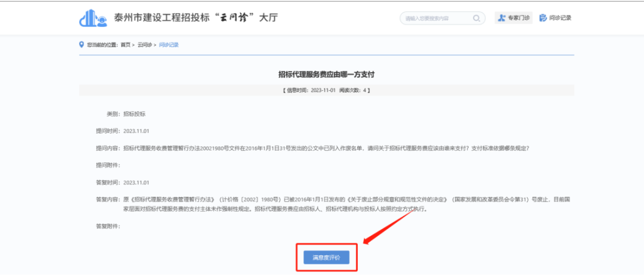Click the location pin icon in breadcrumb

81,44
